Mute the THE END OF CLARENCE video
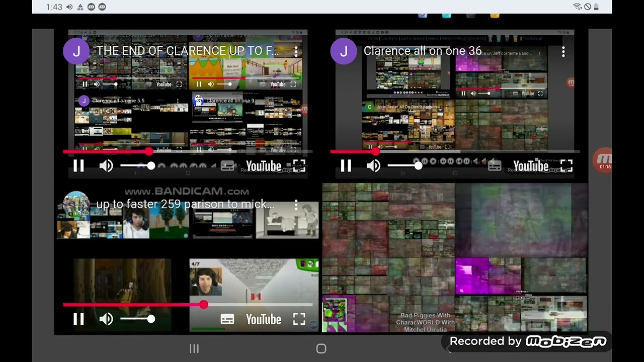Viewport: 644px width, 362px height. pyautogui.click(x=106, y=166)
